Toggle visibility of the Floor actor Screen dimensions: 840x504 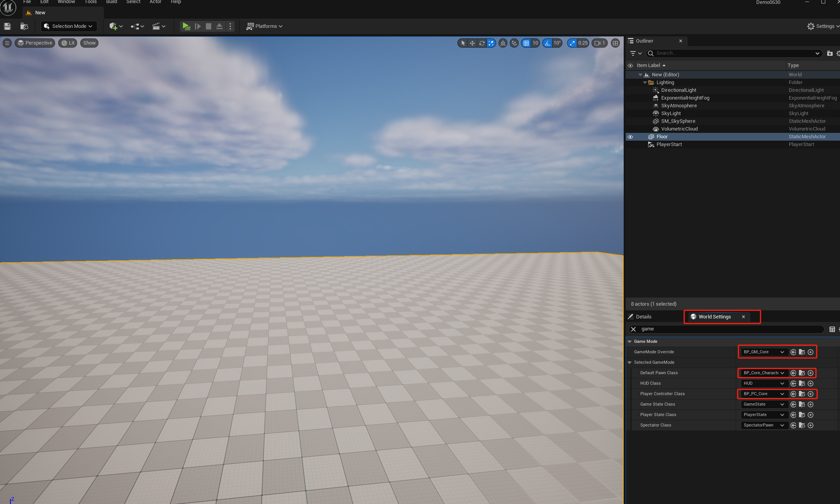point(630,137)
